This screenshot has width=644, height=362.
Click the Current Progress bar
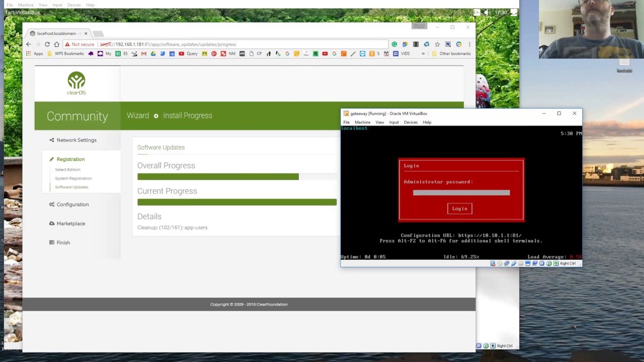click(x=237, y=202)
